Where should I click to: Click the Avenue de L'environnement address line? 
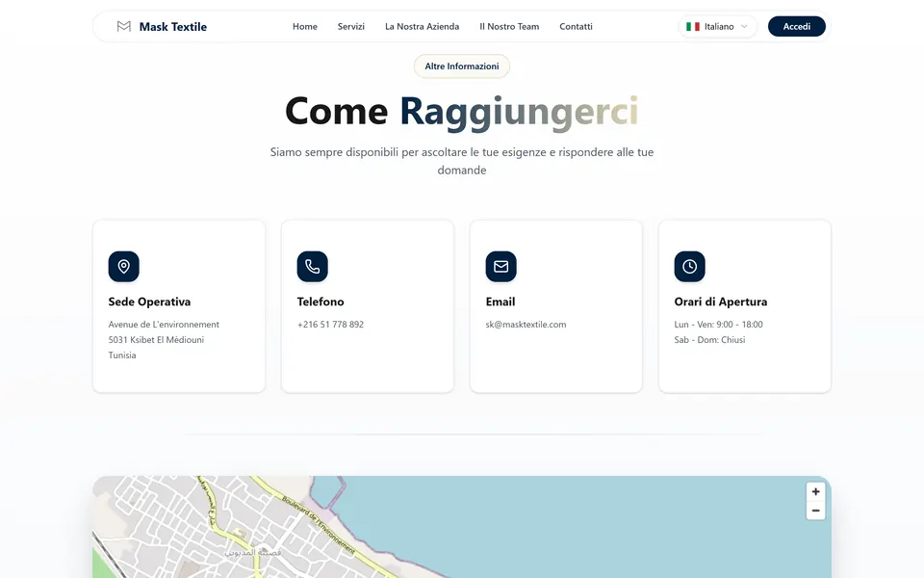click(164, 325)
